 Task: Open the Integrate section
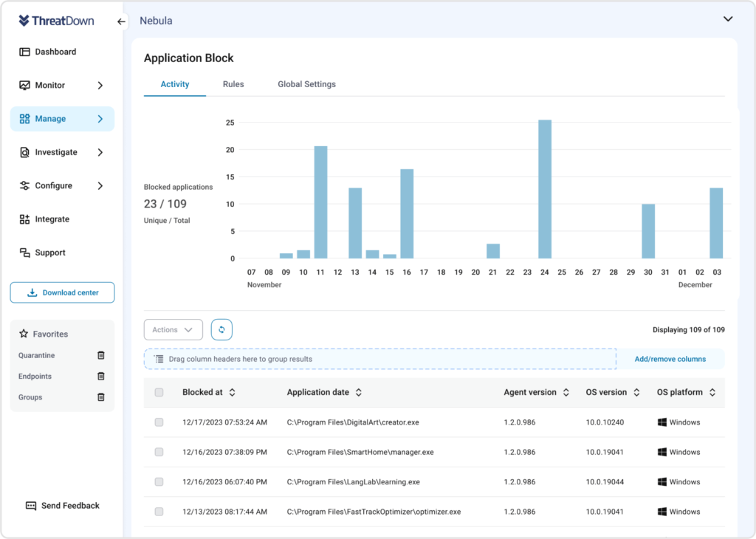pyautogui.click(x=52, y=219)
